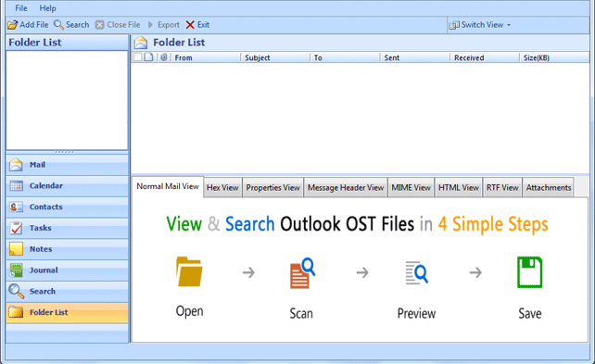Switch to the Hex View tab
The image size is (595, 364).
tap(222, 188)
